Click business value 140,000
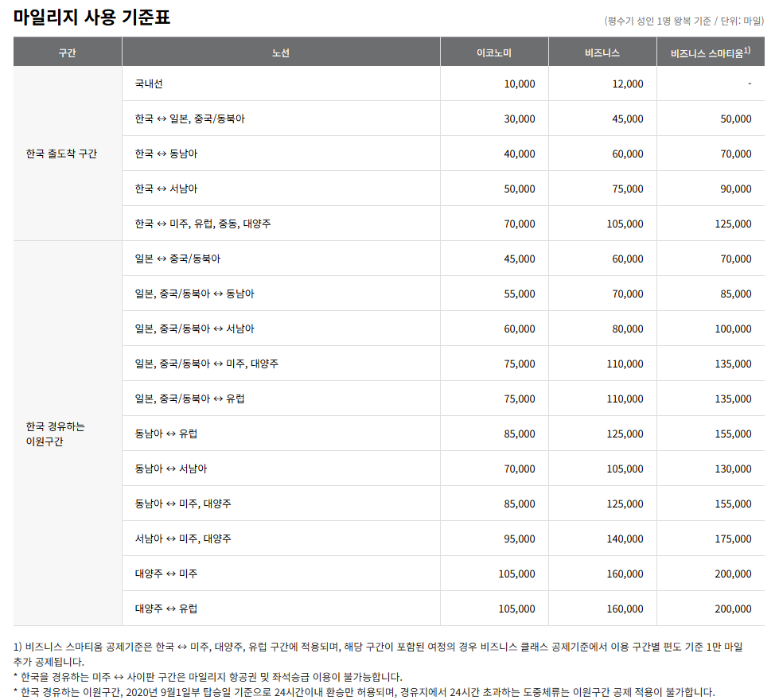Image resolution: width=775 pixels, height=700 pixels. [x=625, y=539]
